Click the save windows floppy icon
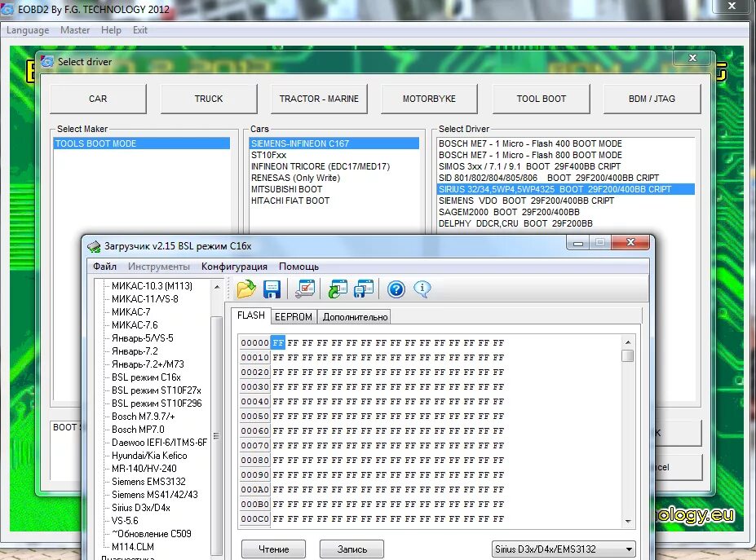Screen dimensions: 756x560 (364, 289)
